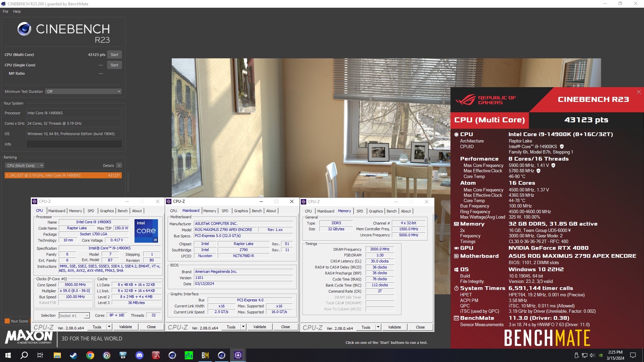Switch to BenchMate via BM taskbar icon
Image resolution: width=644 pixels, height=362 pixels.
pyautogui.click(x=205, y=355)
